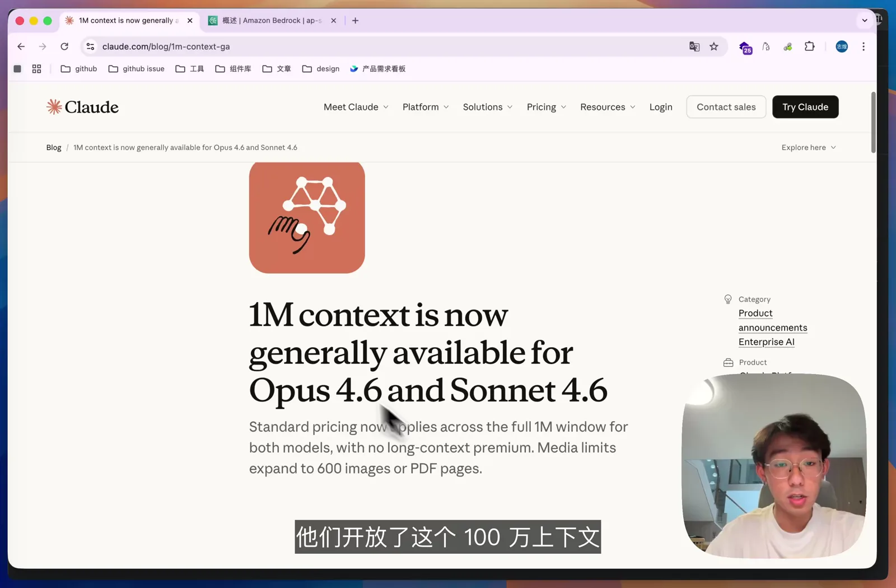Click the briefcase Product icon
896x588 pixels.
pyautogui.click(x=729, y=363)
